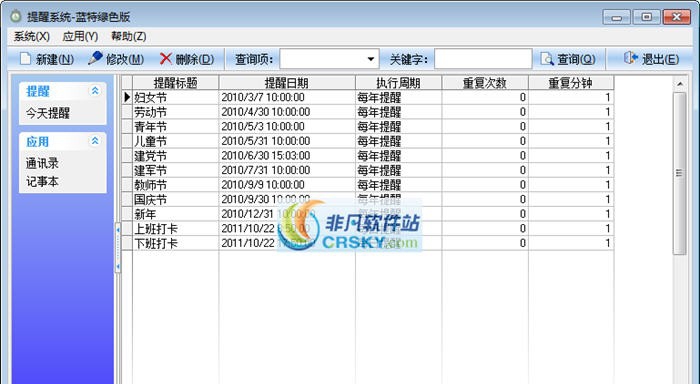This screenshot has height=384, width=700.
Task: Click the row selector cell beside 劳动节
Action: coord(127,112)
